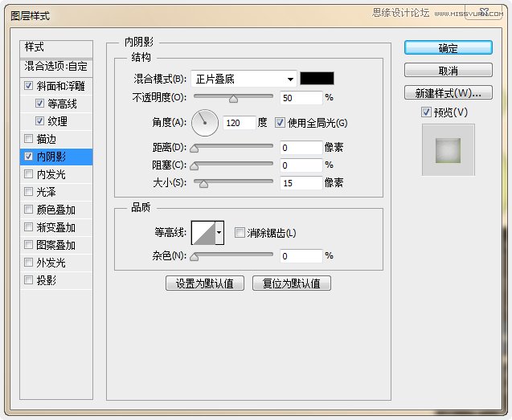Open 混合模式 dropdown showing 正片叠底
This screenshot has height=420, width=512.
[x=244, y=79]
